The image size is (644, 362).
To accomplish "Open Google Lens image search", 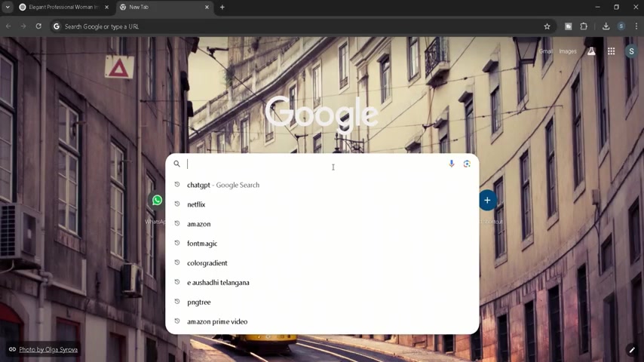I will (467, 164).
